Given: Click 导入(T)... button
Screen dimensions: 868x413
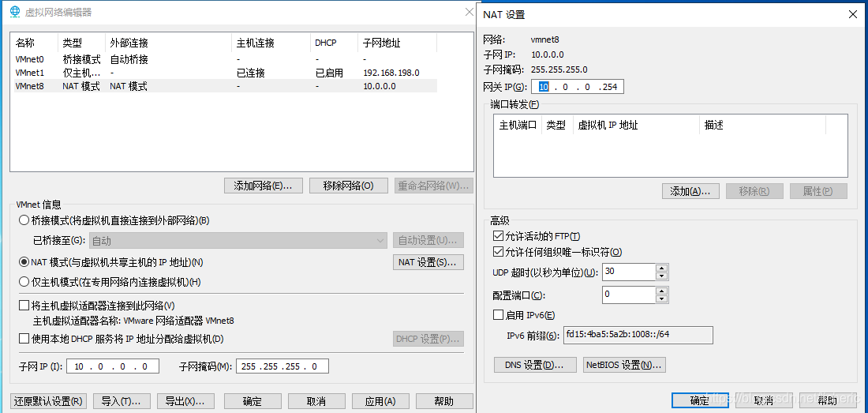Looking at the screenshot, I should click(x=122, y=401).
